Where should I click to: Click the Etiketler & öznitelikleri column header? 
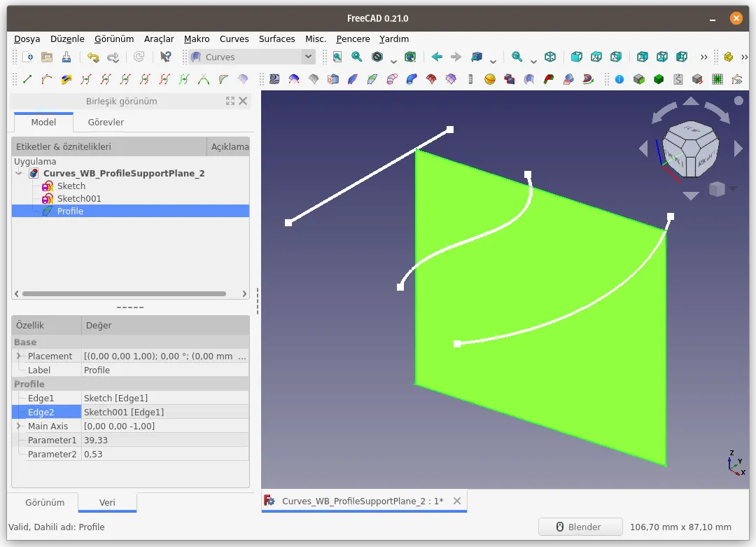(109, 146)
